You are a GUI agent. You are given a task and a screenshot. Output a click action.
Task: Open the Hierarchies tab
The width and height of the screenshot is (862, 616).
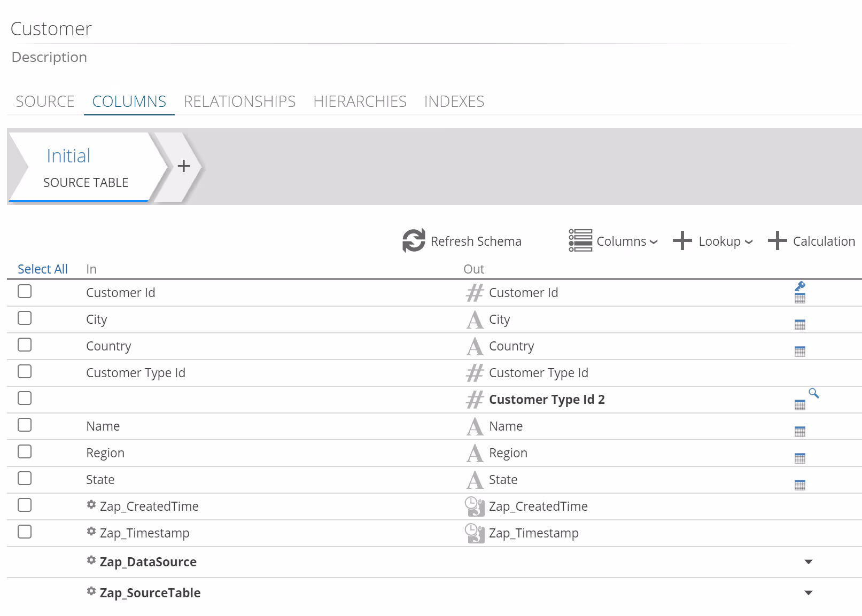tap(360, 102)
